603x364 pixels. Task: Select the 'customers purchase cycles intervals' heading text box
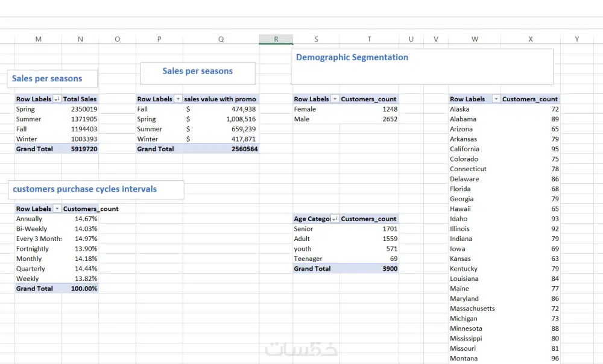(95, 189)
